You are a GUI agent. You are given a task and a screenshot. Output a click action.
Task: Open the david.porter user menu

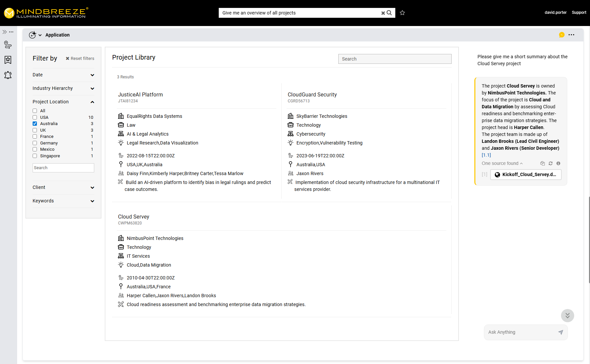point(555,13)
